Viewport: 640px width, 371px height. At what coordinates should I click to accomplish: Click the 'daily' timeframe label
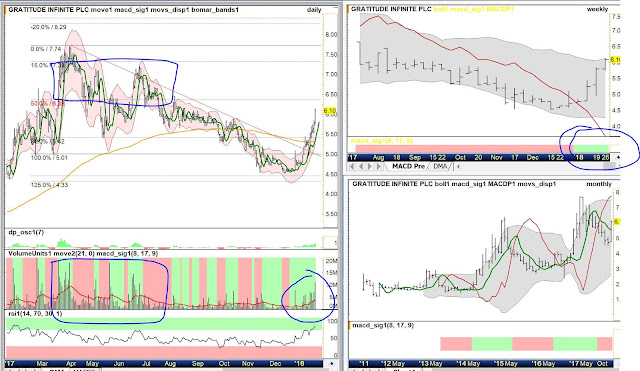[x=314, y=10]
